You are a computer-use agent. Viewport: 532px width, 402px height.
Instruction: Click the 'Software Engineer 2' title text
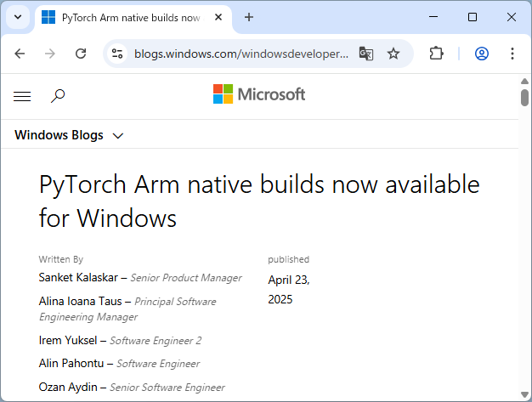[156, 341]
